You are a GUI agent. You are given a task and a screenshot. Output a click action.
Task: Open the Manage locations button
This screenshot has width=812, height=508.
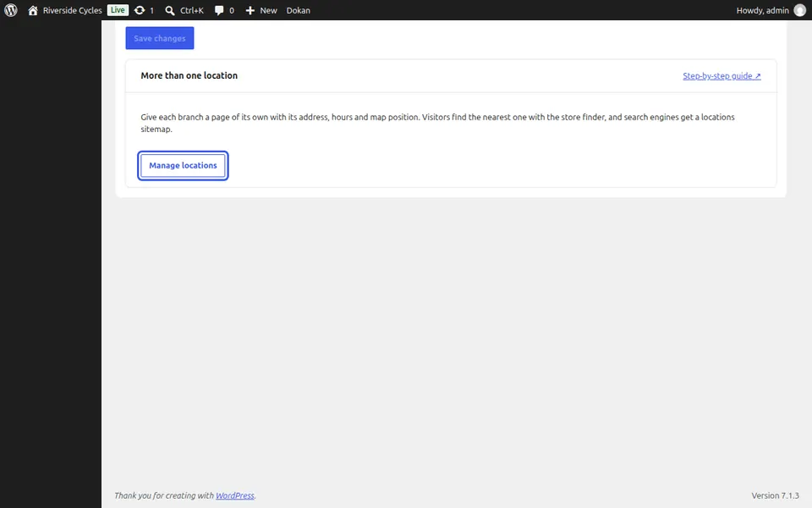[183, 165]
